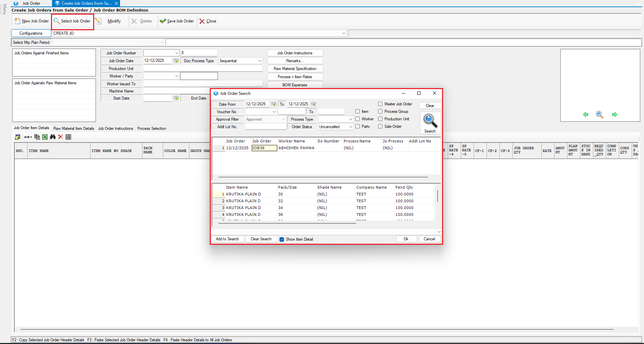Expand the Order Status dropdown
This screenshot has width=644, height=344.
(x=351, y=127)
